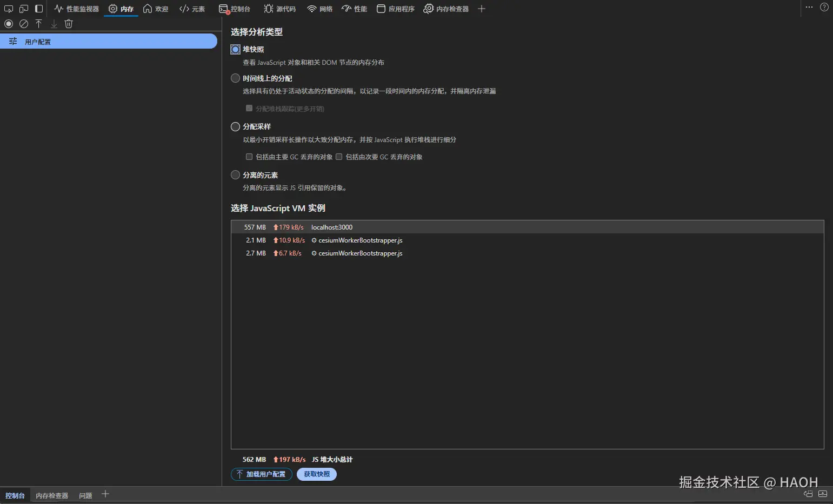Open the more tools plus dropdown
This screenshot has height=504, width=833.
tap(481, 9)
